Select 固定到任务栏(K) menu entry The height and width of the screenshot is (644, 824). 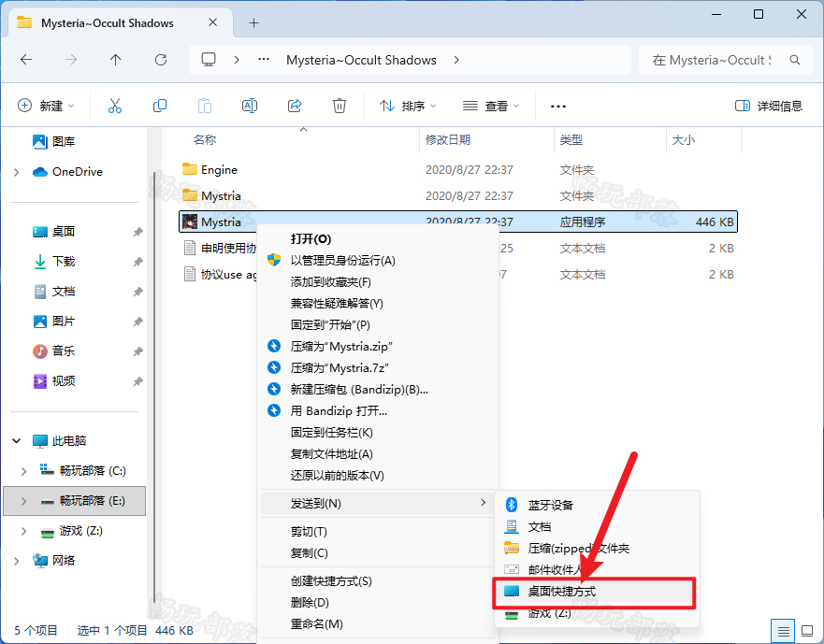377,433
